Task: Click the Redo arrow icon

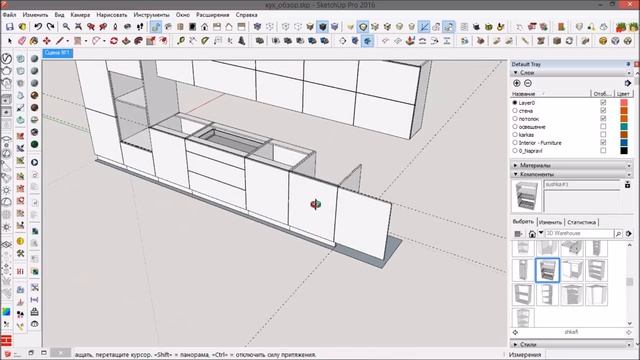Action: click(x=51, y=27)
